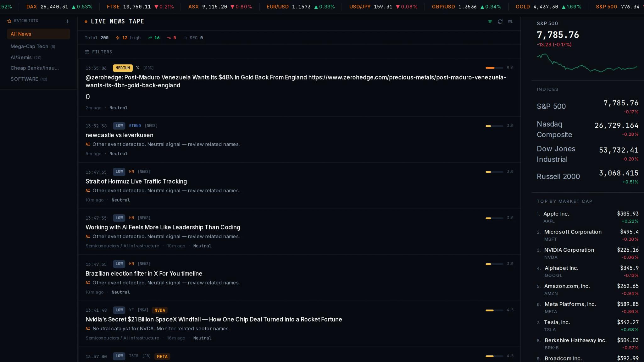Open the Filters panel

coord(98,52)
